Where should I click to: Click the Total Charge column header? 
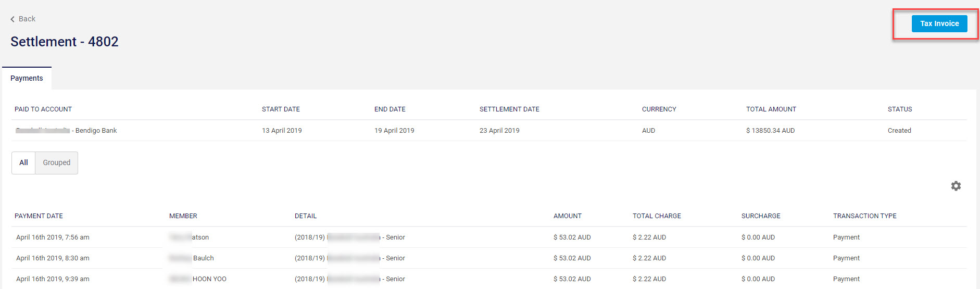click(x=656, y=216)
